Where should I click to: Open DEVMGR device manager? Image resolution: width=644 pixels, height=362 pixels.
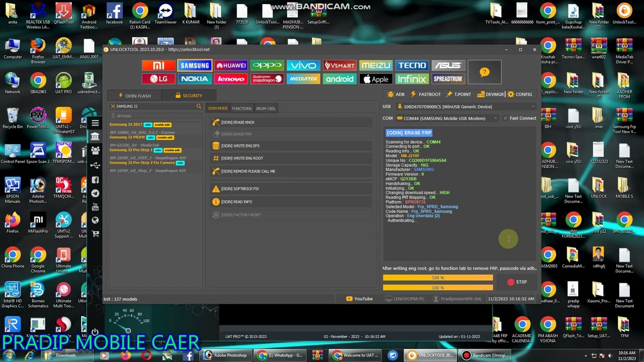pos(491,95)
